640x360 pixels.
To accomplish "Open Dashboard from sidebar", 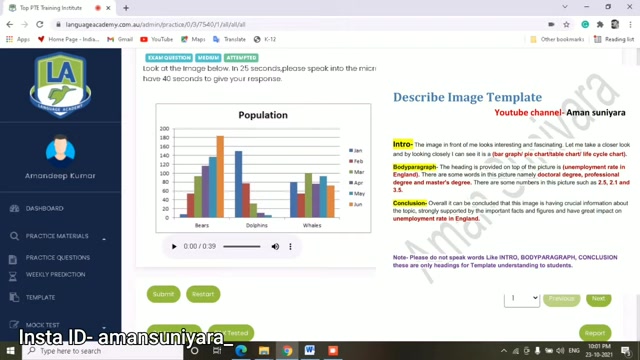I will [x=44, y=209].
